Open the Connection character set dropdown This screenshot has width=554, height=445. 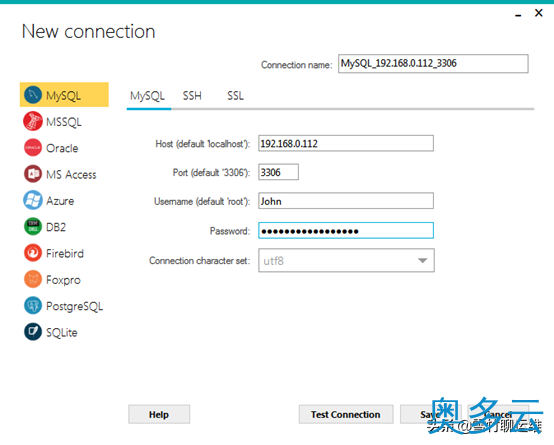pos(346,260)
